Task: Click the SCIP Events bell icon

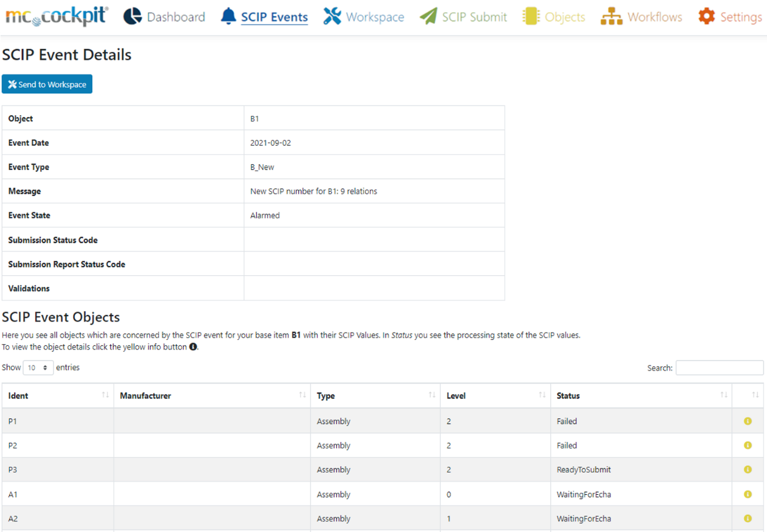Action: coord(229,16)
